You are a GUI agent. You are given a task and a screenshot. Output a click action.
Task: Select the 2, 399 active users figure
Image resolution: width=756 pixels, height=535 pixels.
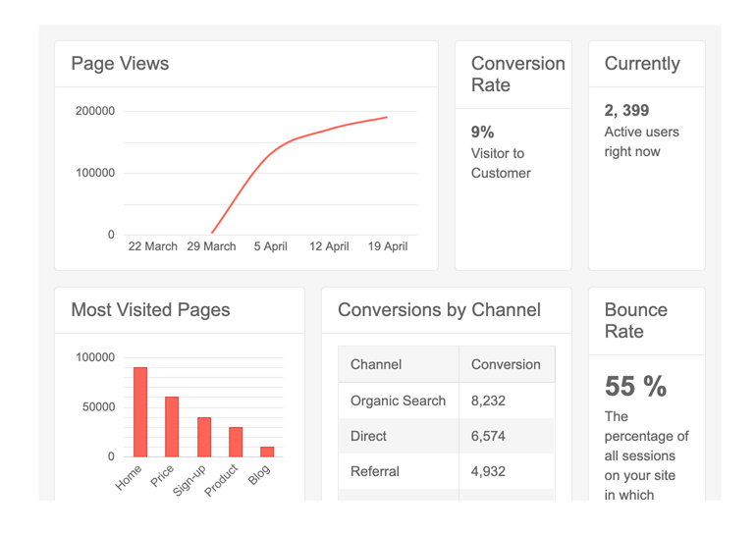tap(626, 111)
